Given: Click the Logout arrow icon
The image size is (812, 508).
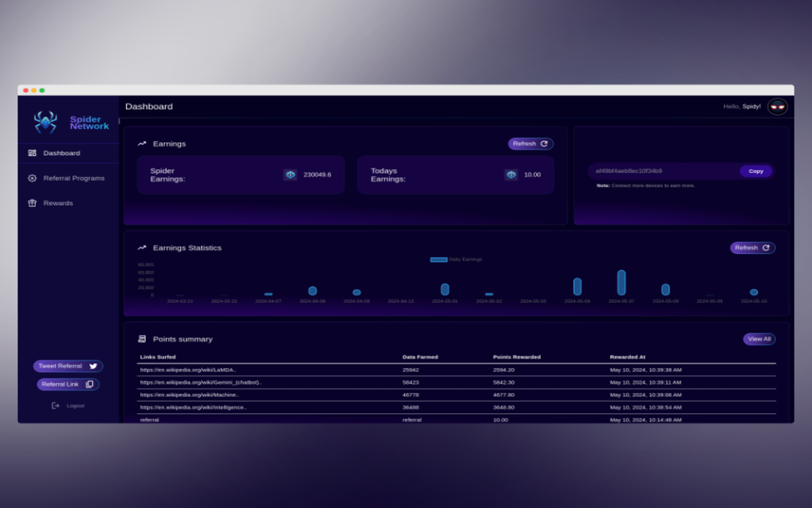Looking at the screenshot, I should click(x=55, y=406).
